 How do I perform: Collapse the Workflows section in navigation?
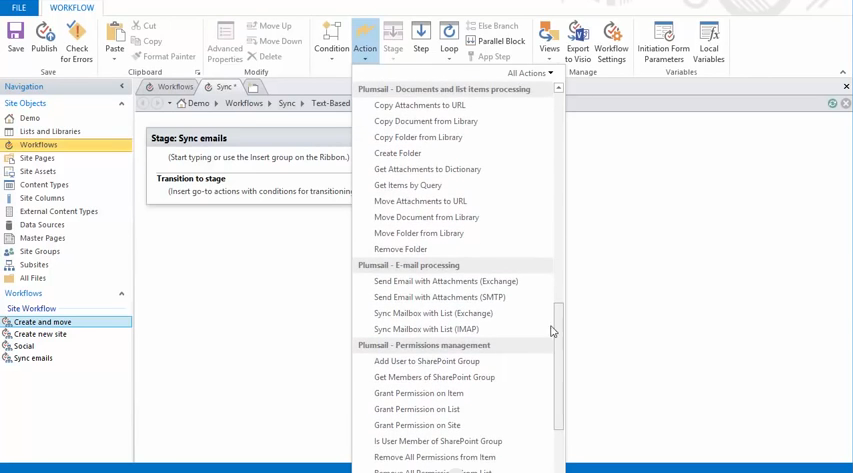[x=121, y=293]
